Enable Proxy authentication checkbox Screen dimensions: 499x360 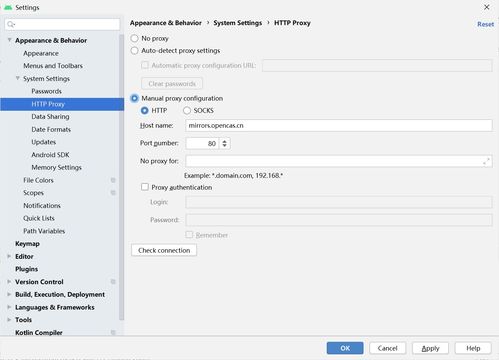[x=145, y=187]
